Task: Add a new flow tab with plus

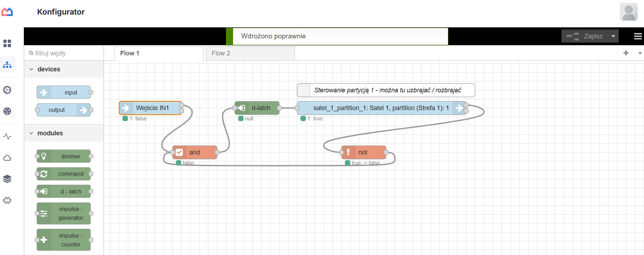Action: (626, 53)
